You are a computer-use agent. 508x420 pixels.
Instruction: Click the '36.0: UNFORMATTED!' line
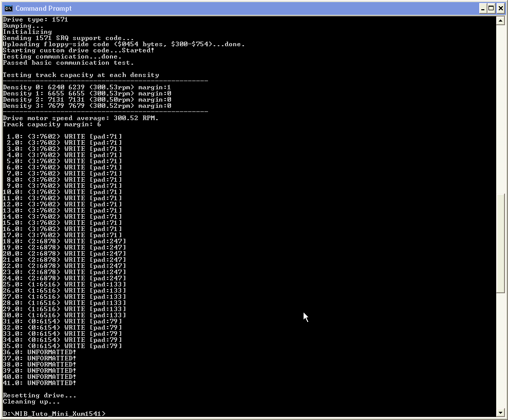39,352
